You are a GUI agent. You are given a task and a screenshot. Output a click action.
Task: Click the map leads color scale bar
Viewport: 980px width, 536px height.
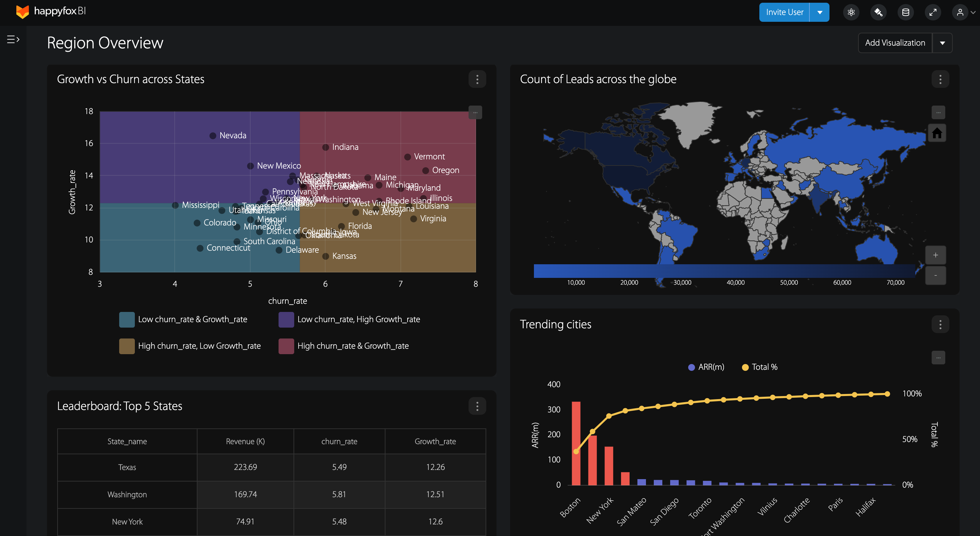click(724, 271)
